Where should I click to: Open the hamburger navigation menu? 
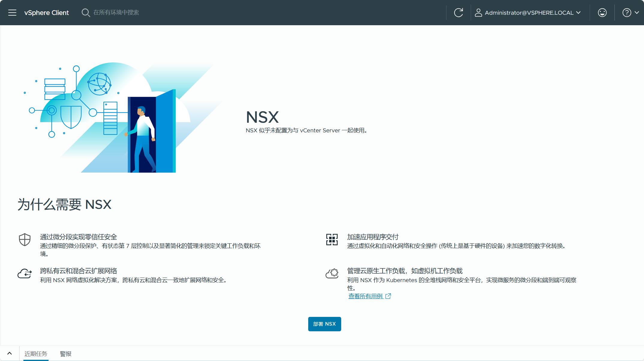pos(12,13)
